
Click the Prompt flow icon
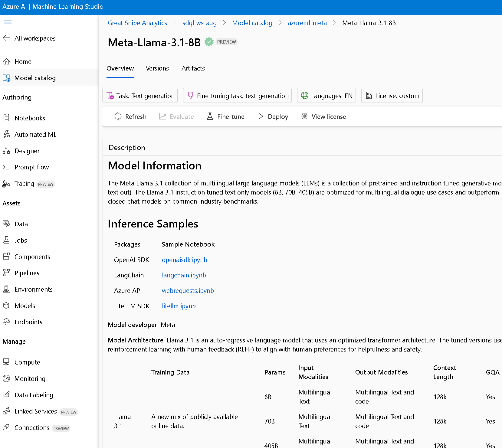point(6,167)
